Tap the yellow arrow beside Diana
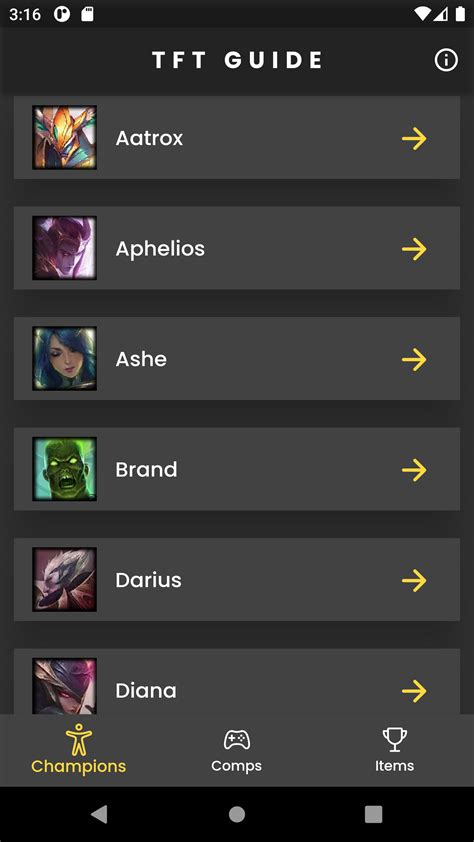This screenshot has width=474, height=842. (x=414, y=692)
